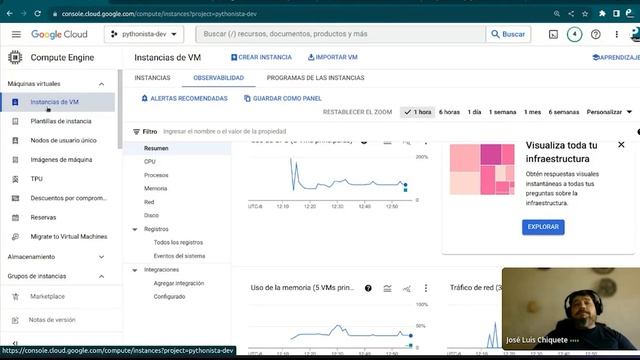This screenshot has width=640, height=360.
Task: Click the Marketplace cart icon
Action: pos(15,297)
